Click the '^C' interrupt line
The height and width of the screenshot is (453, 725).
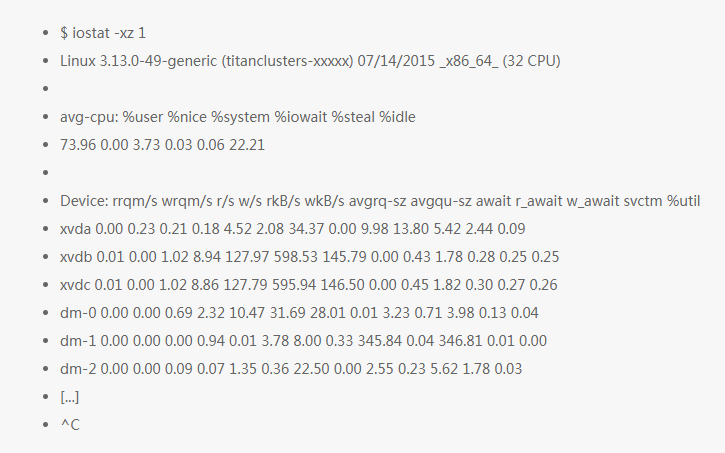pyautogui.click(x=70, y=425)
